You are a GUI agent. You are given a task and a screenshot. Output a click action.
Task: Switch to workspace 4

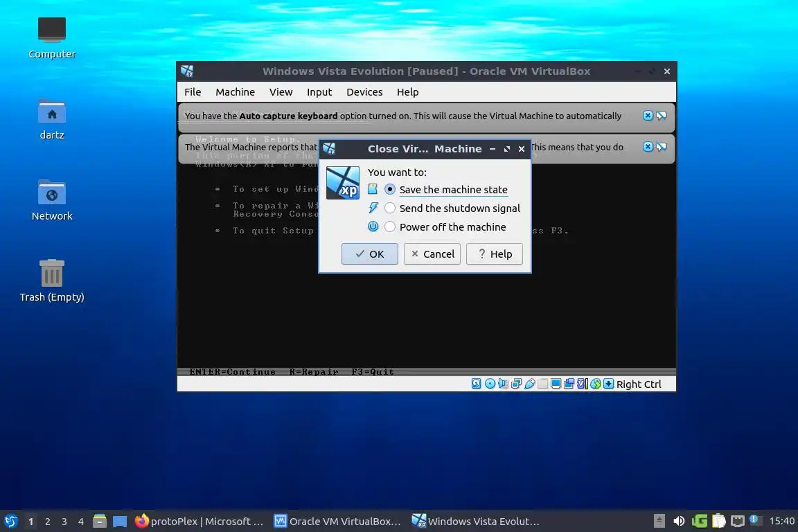81,522
